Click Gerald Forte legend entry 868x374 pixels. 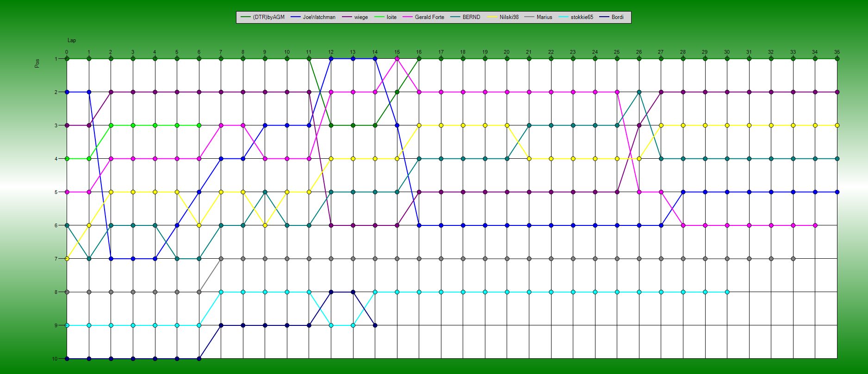click(423, 17)
